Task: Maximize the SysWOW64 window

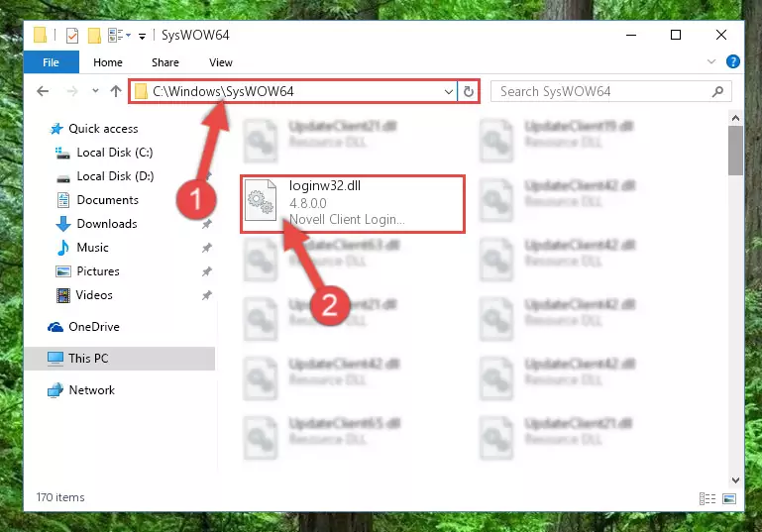Action: 676,35
